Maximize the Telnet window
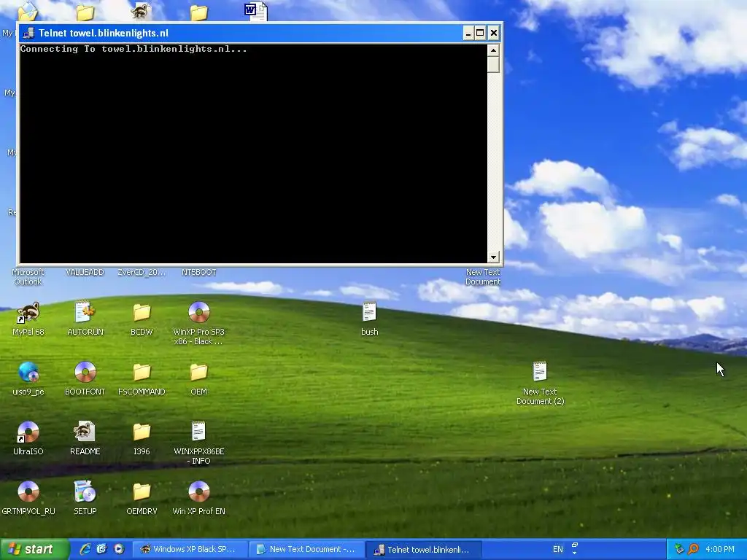The height and width of the screenshot is (560, 747). coord(480,33)
